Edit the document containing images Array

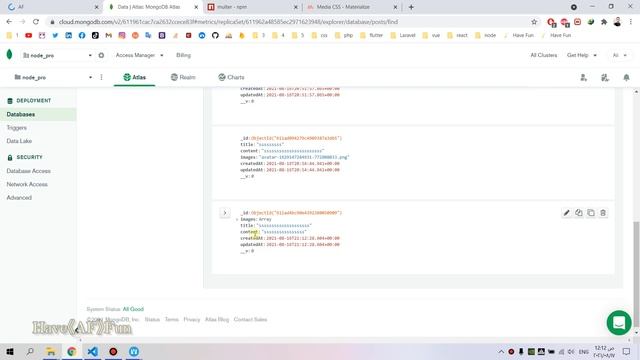pyautogui.click(x=566, y=213)
